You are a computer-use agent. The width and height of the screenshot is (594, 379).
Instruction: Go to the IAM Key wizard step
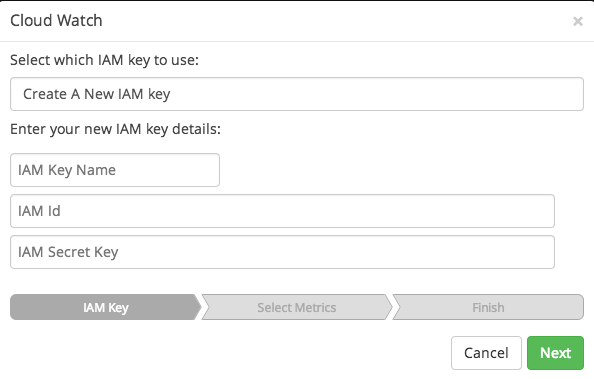pos(106,307)
